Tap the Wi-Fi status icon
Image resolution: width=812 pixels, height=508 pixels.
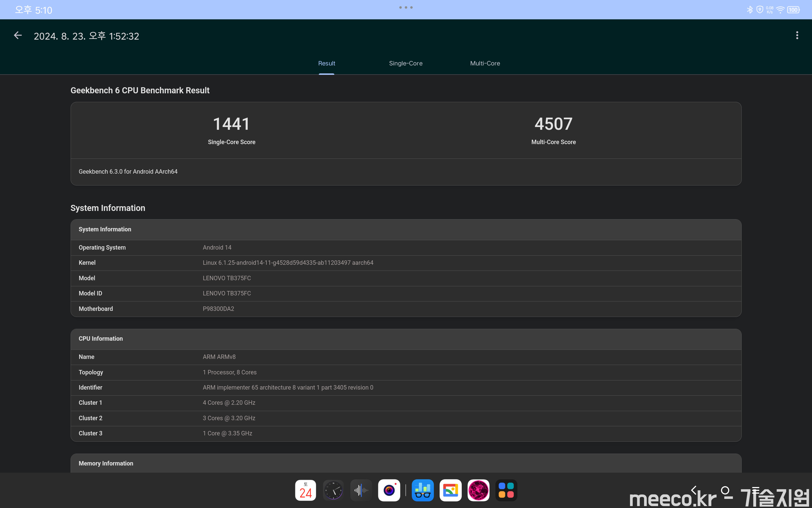[x=781, y=10]
